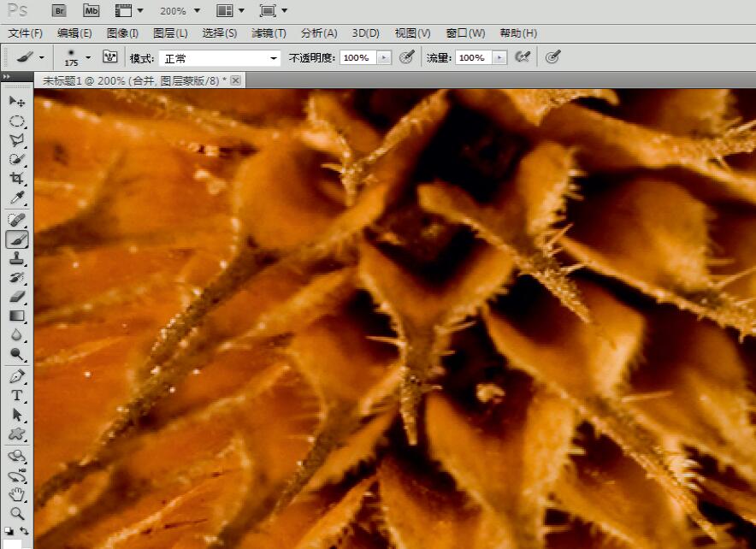Select the Crop tool

point(17,178)
